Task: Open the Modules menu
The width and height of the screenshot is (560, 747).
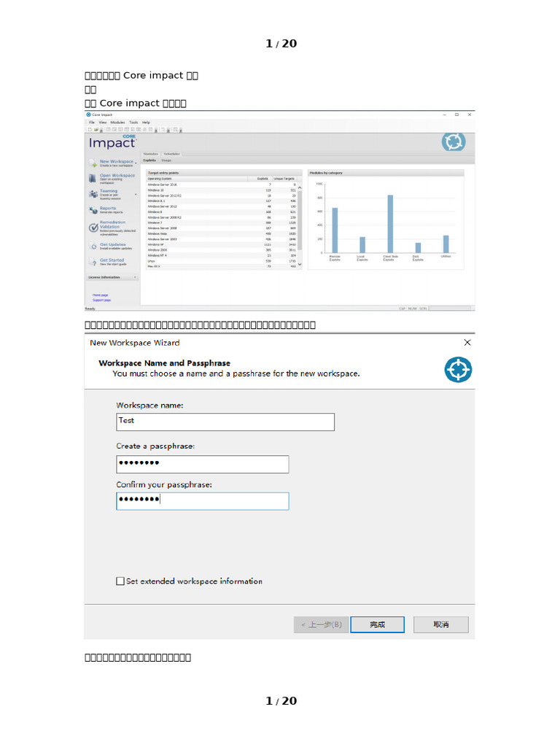Action: tap(117, 123)
